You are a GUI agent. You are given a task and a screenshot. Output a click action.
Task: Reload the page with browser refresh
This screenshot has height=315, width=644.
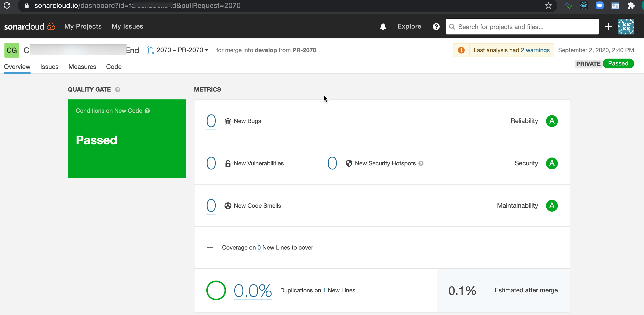(7, 5)
